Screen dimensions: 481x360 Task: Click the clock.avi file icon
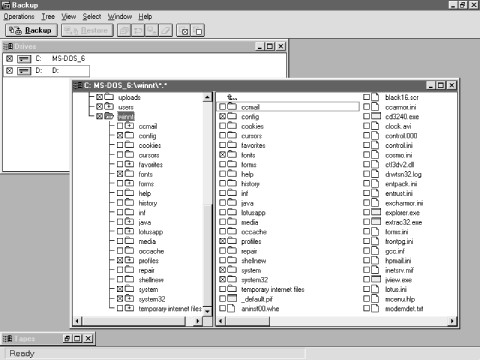click(x=375, y=126)
